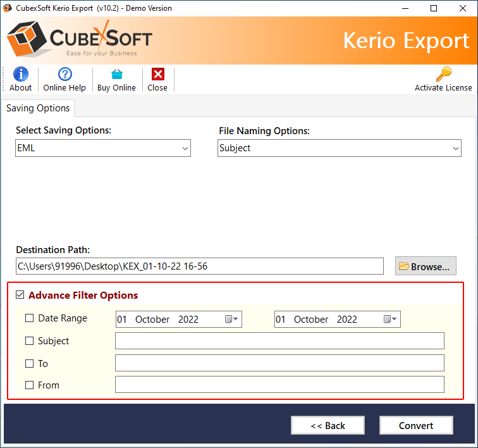Open the end date calendar picker
The width and height of the screenshot is (478, 448).
(x=390, y=320)
